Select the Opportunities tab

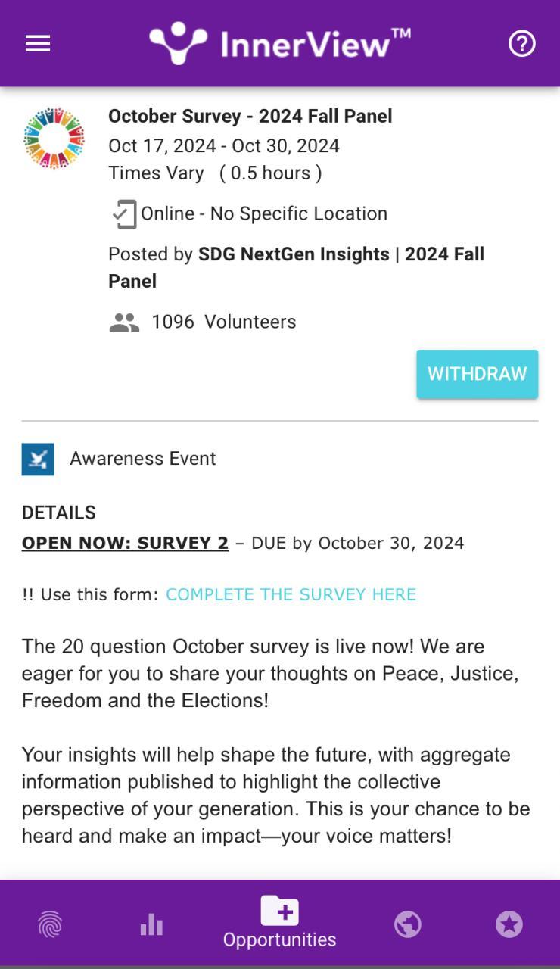click(x=280, y=922)
